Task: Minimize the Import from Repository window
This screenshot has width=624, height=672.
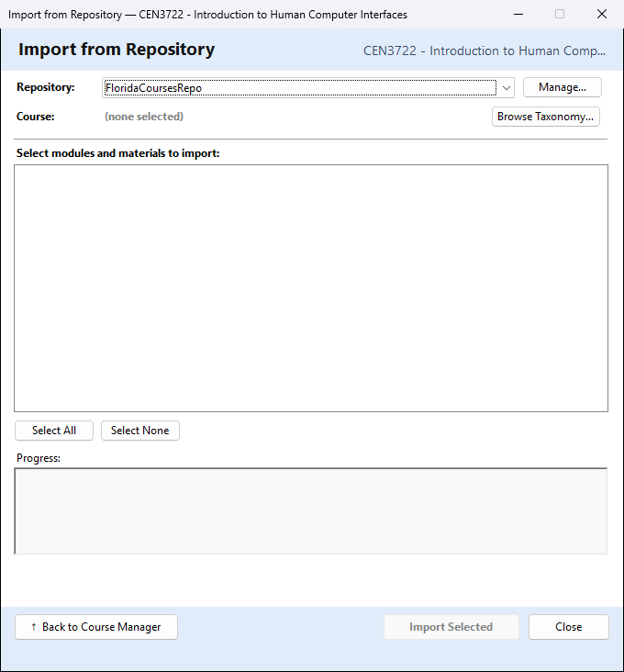Action: [x=518, y=14]
